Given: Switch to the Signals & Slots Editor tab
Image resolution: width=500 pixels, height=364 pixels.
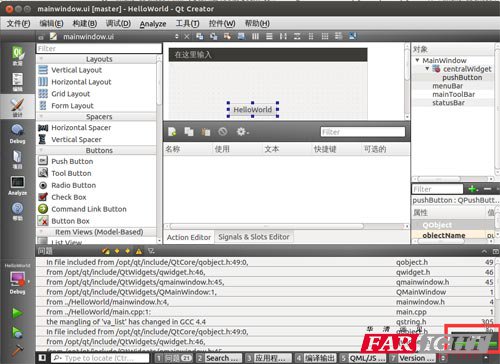Looking at the screenshot, I should coord(254,237).
